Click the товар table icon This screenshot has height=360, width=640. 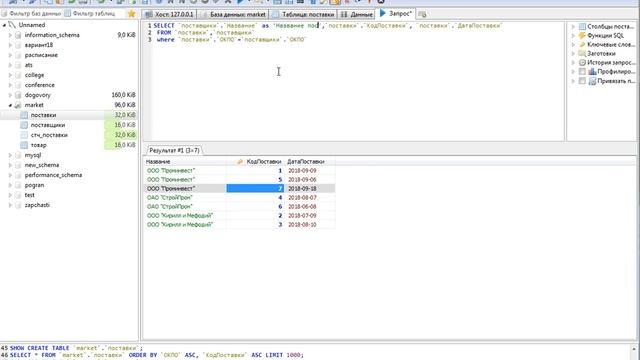click(24, 145)
